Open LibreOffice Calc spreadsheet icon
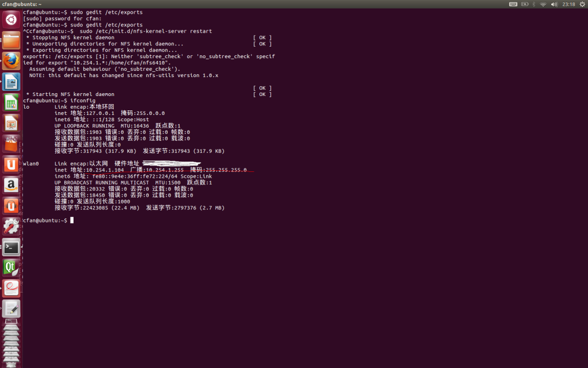588x368 pixels. pyautogui.click(x=11, y=102)
